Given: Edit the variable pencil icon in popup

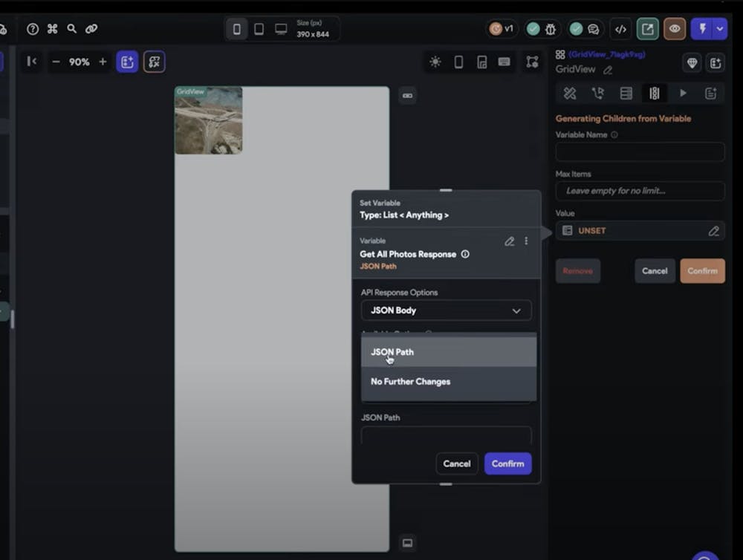Looking at the screenshot, I should click(510, 241).
